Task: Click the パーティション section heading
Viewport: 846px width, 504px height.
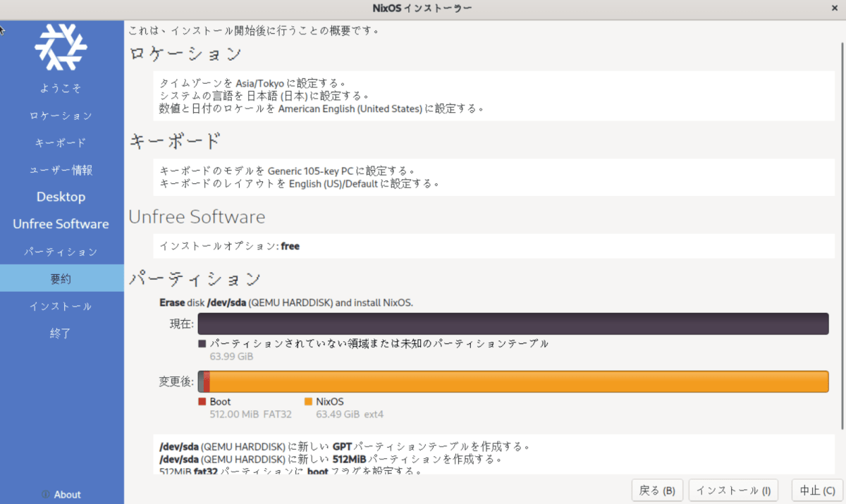Action: click(195, 279)
